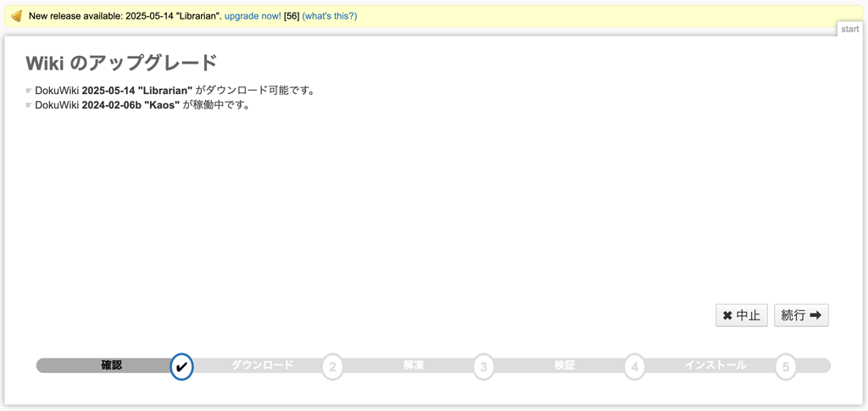Click the 続行 continue button
868x411 pixels.
point(801,315)
